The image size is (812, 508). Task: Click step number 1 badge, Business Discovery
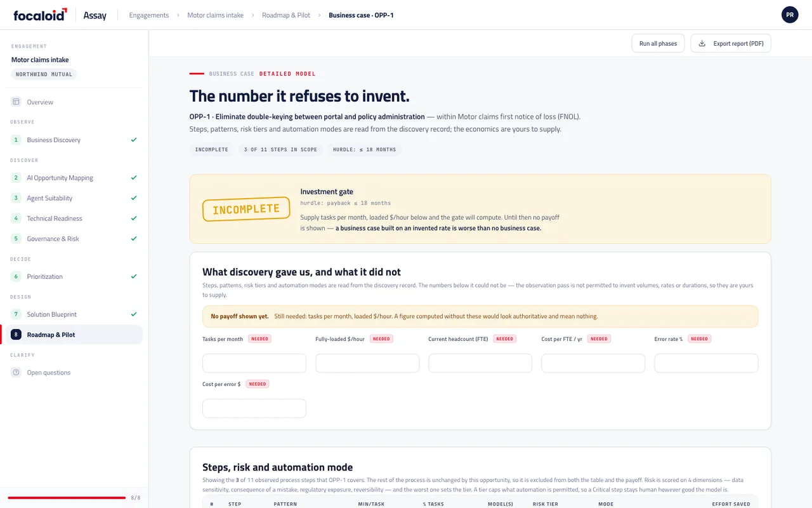click(x=16, y=140)
